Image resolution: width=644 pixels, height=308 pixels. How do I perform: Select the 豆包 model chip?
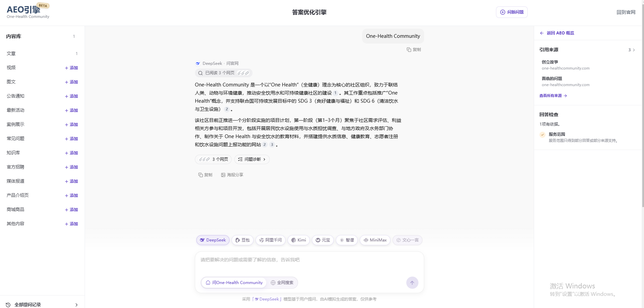tap(242, 240)
